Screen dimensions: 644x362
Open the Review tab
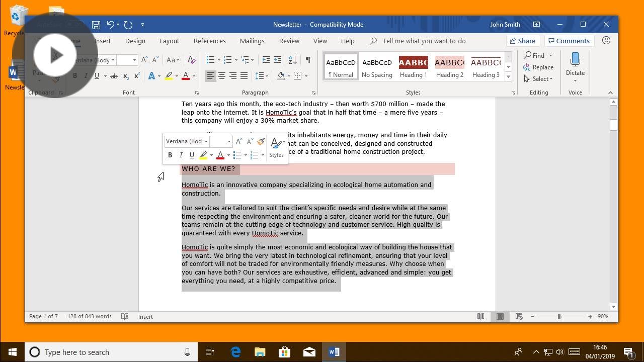(289, 41)
